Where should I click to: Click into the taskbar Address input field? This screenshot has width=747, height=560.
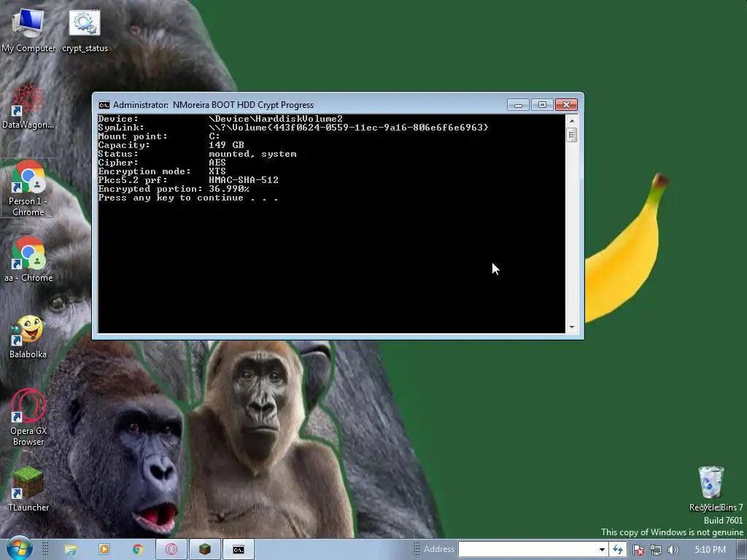(x=527, y=550)
